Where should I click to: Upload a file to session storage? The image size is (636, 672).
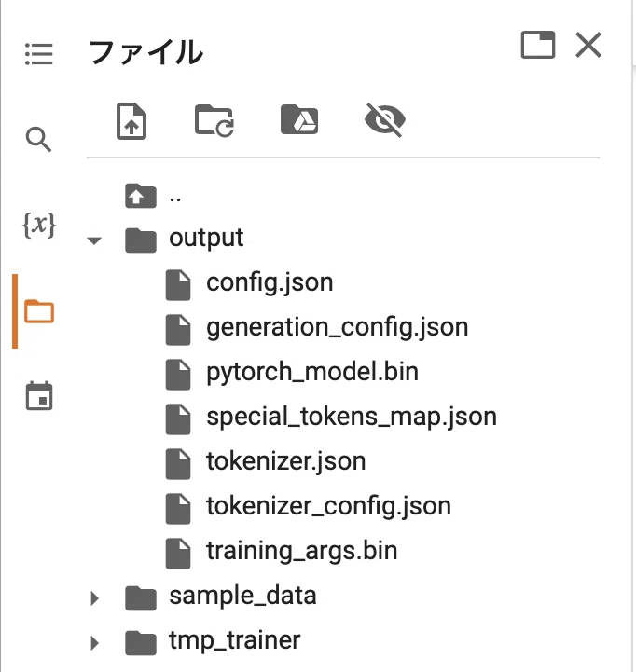[131, 121]
